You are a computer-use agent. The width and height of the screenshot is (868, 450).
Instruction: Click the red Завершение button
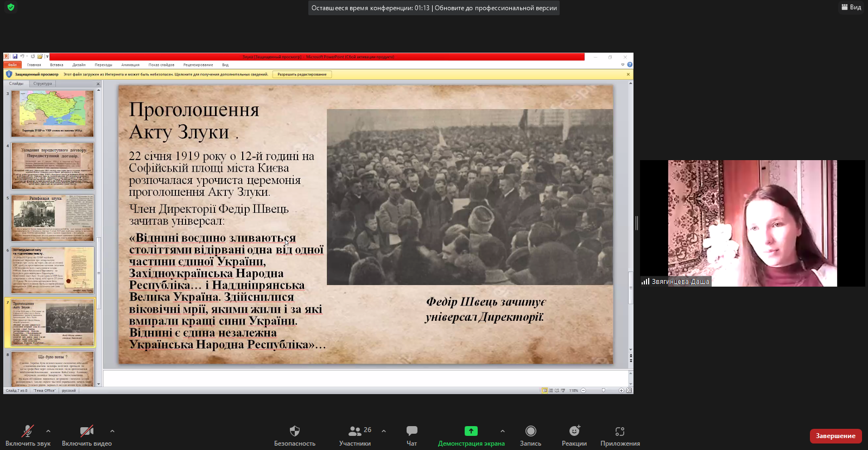835,436
